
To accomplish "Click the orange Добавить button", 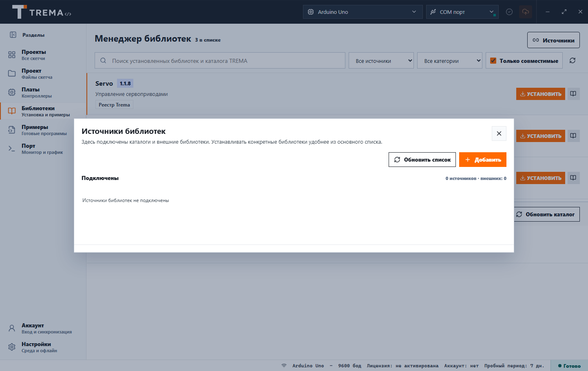I will click(483, 160).
